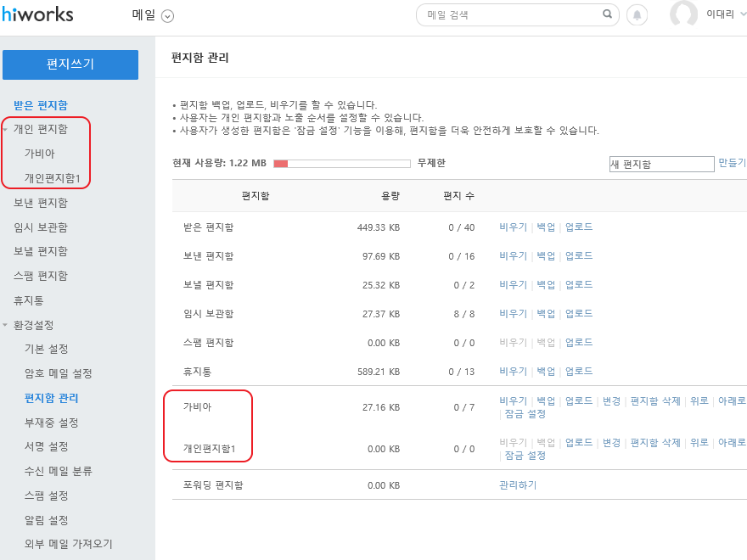Click 관리하기 for 포워딩 편지함
This screenshot has width=747, height=560.
coord(518,485)
